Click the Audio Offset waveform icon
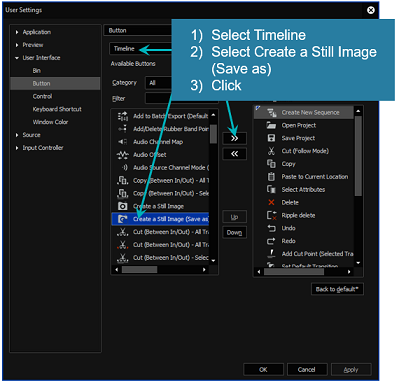Image resolution: width=399 pixels, height=385 pixels. pos(122,155)
